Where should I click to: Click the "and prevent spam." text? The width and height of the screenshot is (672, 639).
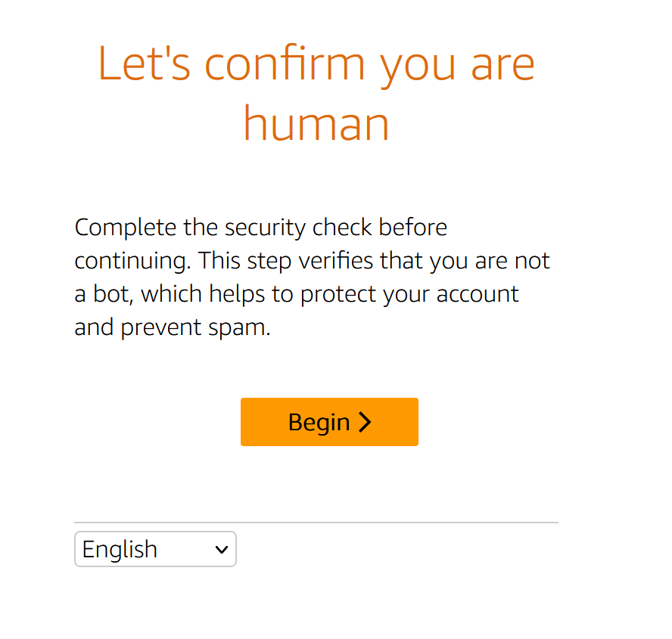(x=172, y=328)
